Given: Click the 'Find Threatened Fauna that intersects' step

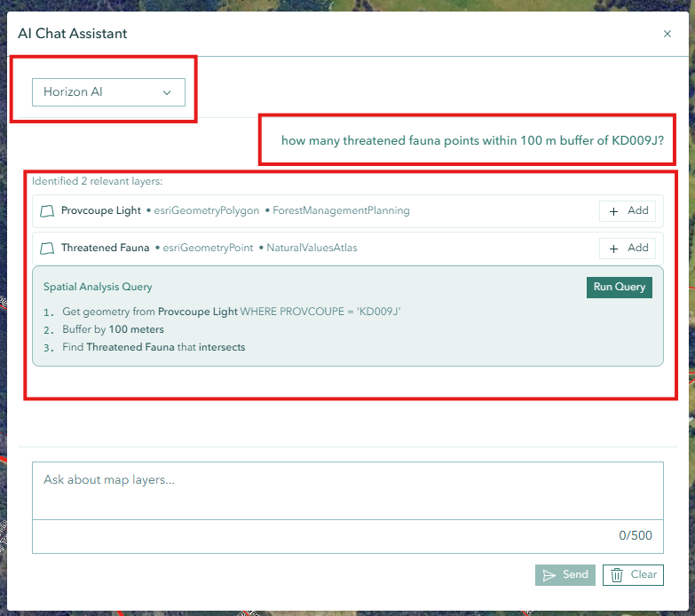Looking at the screenshot, I should (x=153, y=348).
